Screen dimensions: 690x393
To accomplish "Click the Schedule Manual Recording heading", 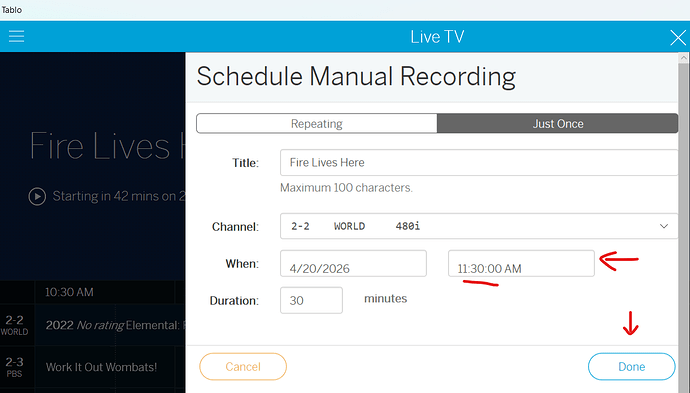I will (356, 77).
